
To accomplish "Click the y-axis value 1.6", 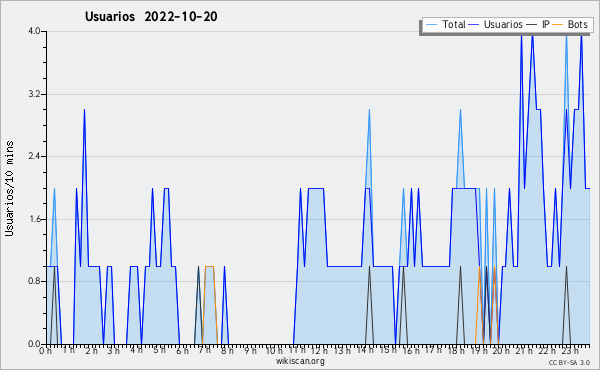I will coord(34,219).
